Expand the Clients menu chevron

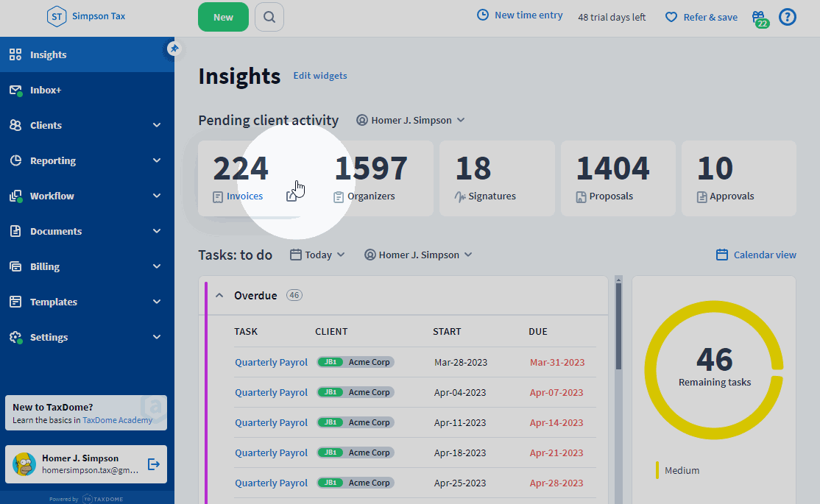157,125
